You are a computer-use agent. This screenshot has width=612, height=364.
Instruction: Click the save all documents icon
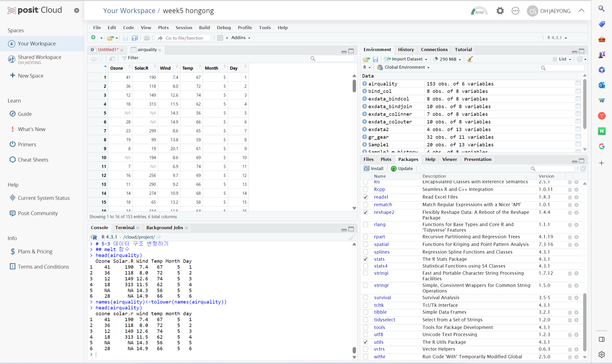[x=135, y=38]
